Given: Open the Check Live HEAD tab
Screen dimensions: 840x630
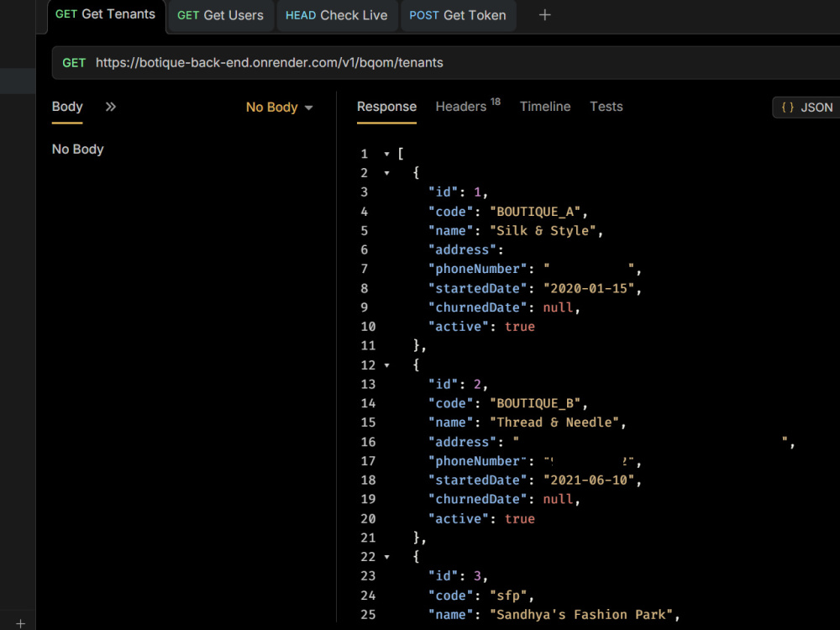Looking at the screenshot, I should 337,15.
